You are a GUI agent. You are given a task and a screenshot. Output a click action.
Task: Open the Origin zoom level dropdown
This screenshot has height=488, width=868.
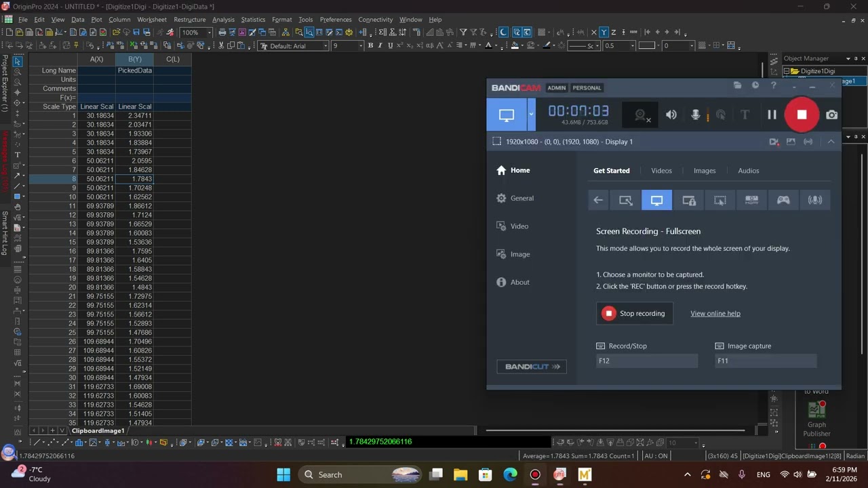point(210,33)
